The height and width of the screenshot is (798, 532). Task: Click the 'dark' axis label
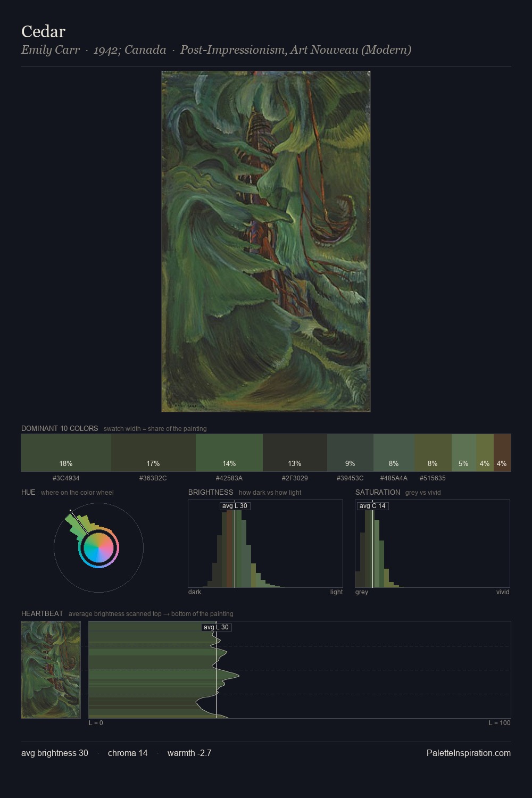coord(195,592)
